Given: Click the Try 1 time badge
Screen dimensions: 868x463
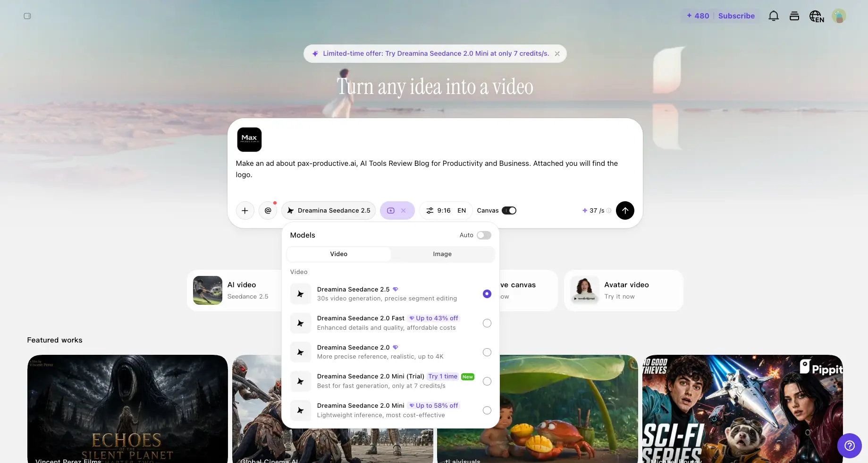Looking at the screenshot, I should tap(443, 377).
